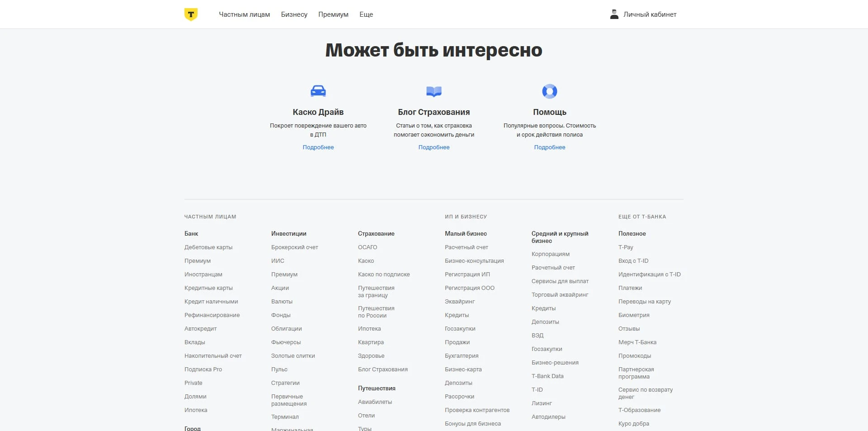Open Валюты footer link

click(282, 302)
